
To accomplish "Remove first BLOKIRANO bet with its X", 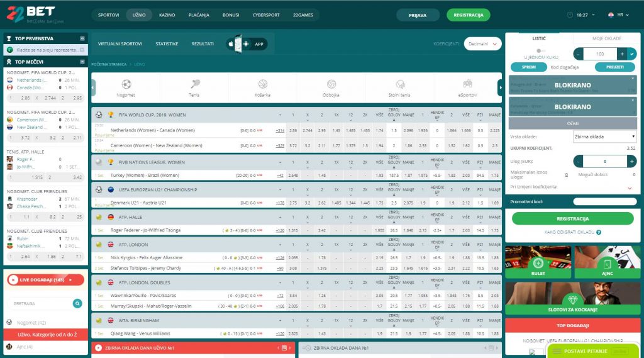I will (x=633, y=78).
